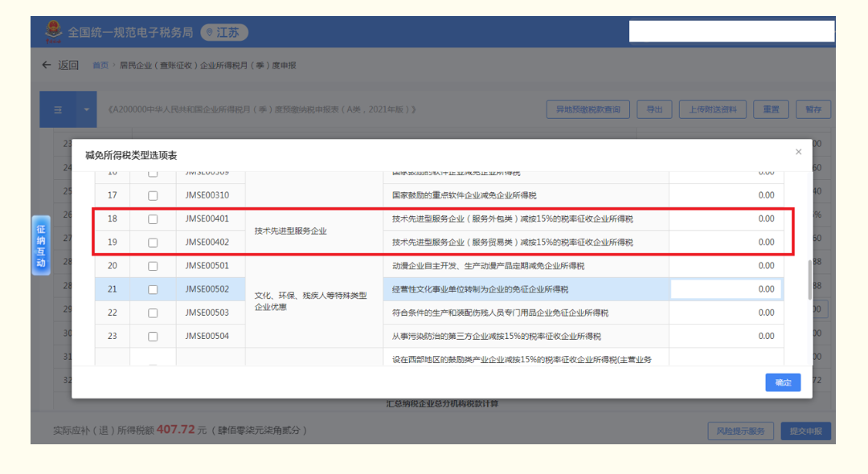The image size is (868, 474).
Task: Click 设在西部地区的鼓励类产业企业 description text
Action: pos(522,359)
